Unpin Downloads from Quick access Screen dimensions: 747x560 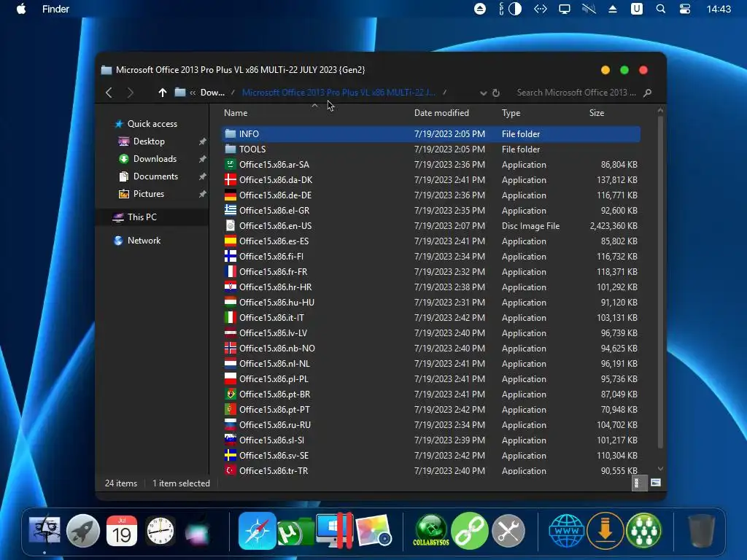(x=203, y=159)
